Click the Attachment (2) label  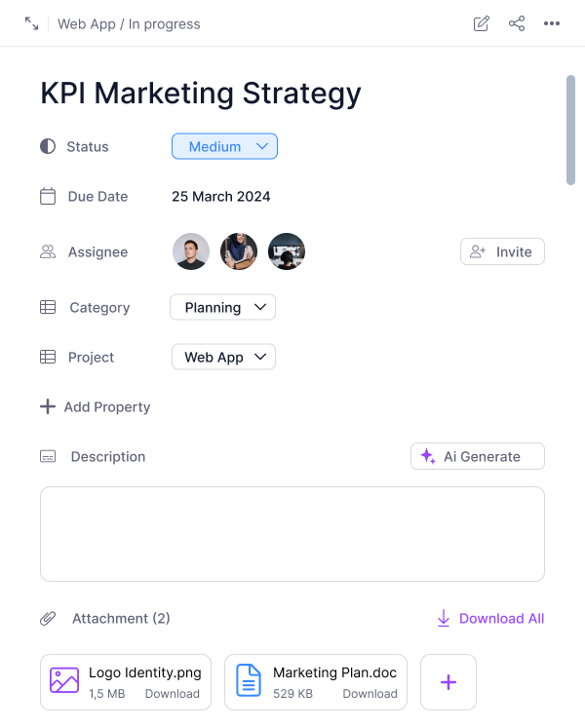tap(121, 618)
